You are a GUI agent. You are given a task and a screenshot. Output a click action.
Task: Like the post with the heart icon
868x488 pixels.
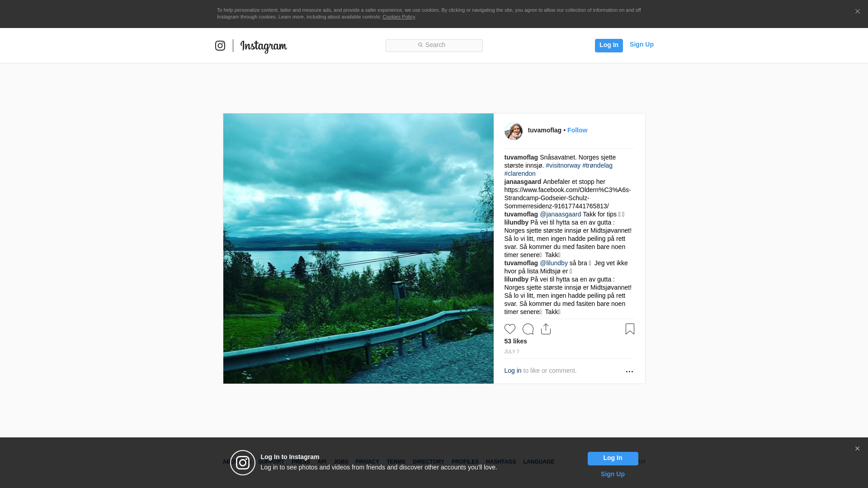tap(510, 329)
